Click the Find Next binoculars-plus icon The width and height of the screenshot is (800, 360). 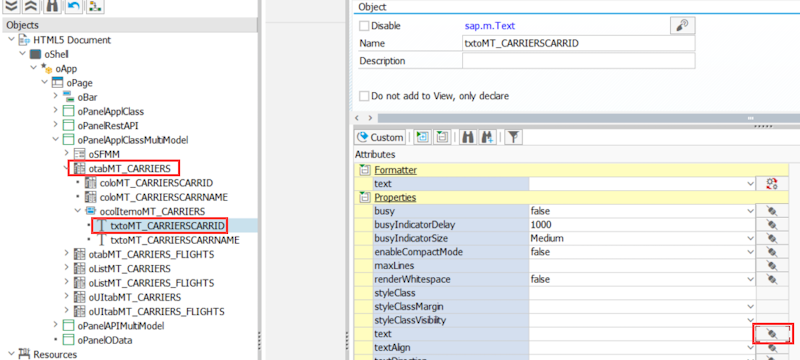(486, 137)
